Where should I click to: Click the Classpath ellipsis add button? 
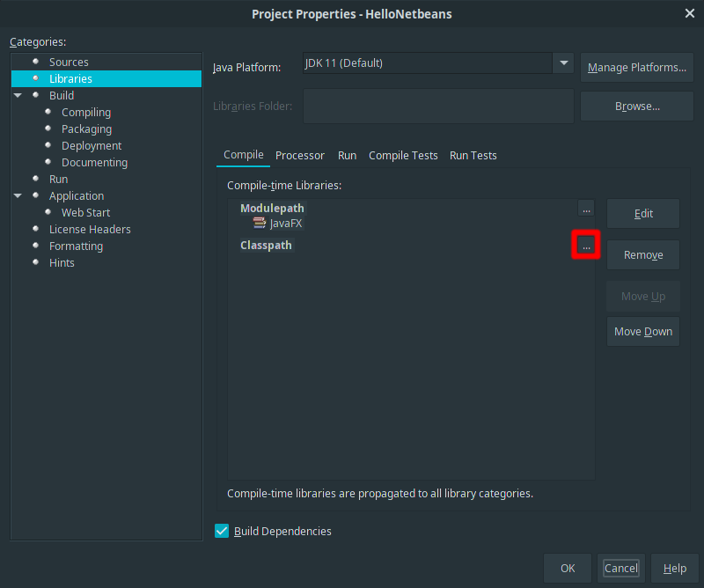tap(586, 246)
